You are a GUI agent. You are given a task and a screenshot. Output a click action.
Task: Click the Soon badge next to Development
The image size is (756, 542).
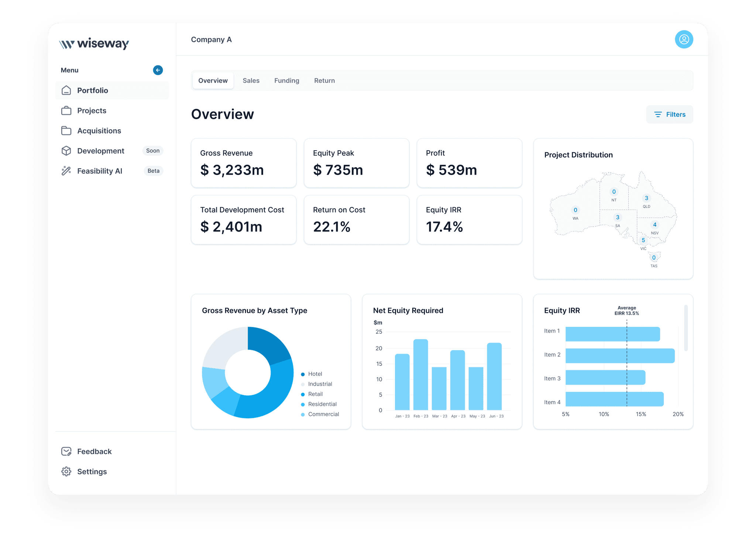(x=153, y=151)
